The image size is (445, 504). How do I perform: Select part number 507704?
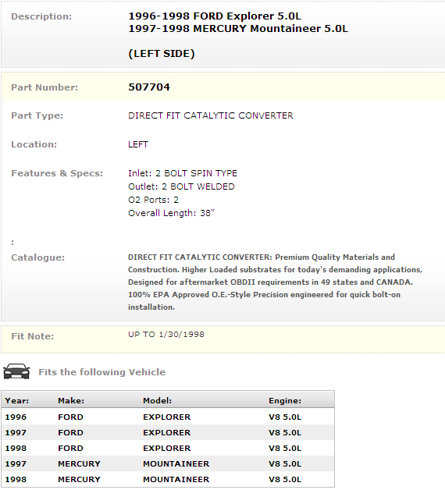[x=149, y=87]
